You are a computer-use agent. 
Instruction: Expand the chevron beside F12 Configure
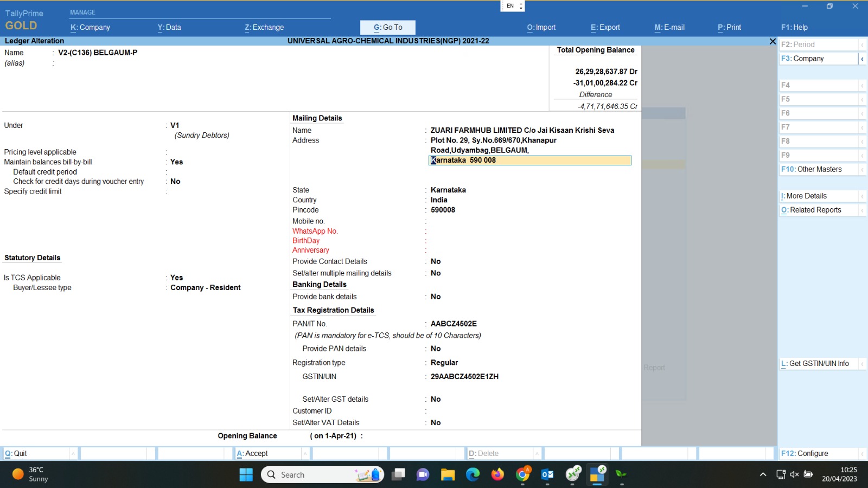(x=862, y=454)
